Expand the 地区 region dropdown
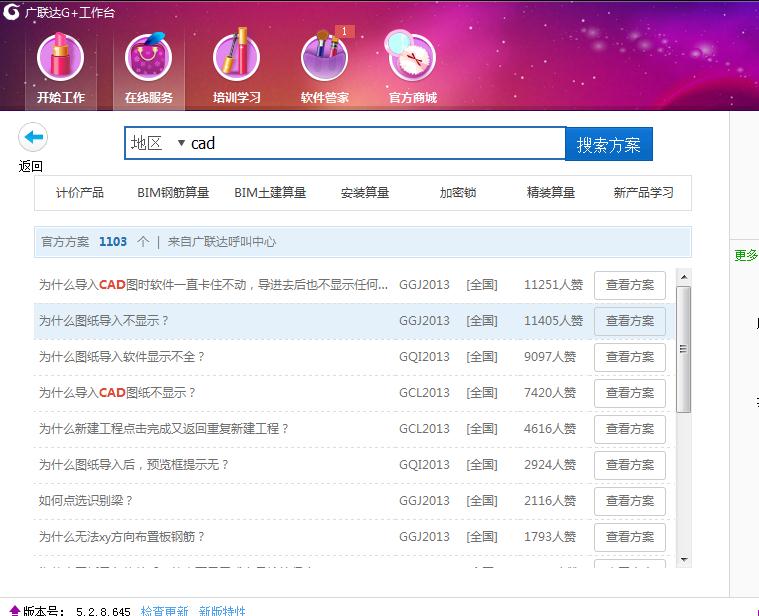The height and width of the screenshot is (616, 759). point(181,143)
